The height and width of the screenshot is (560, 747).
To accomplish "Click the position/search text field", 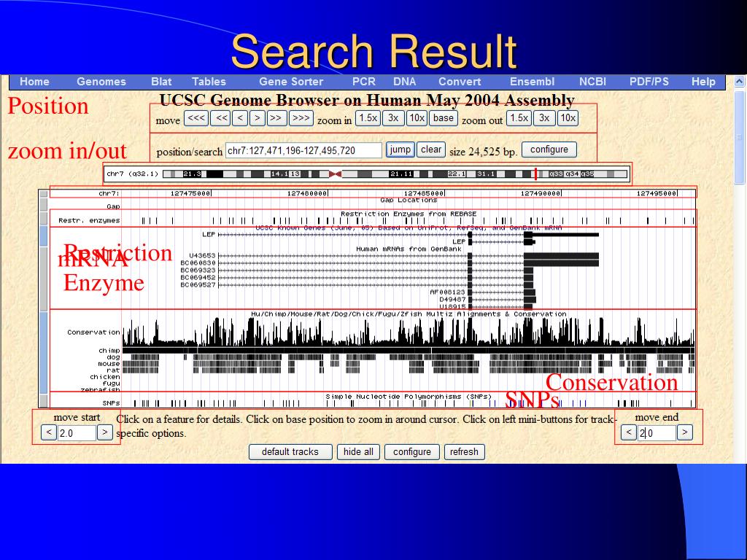I will (x=303, y=150).
